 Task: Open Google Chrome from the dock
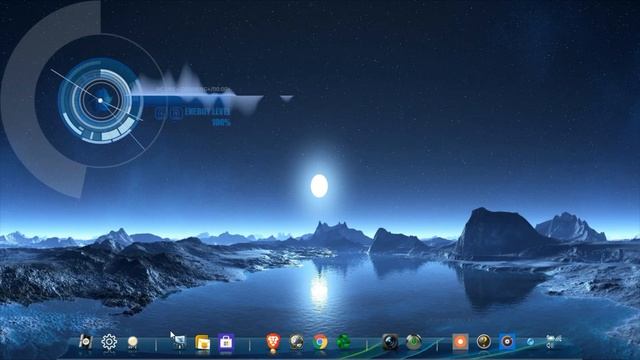click(x=320, y=342)
